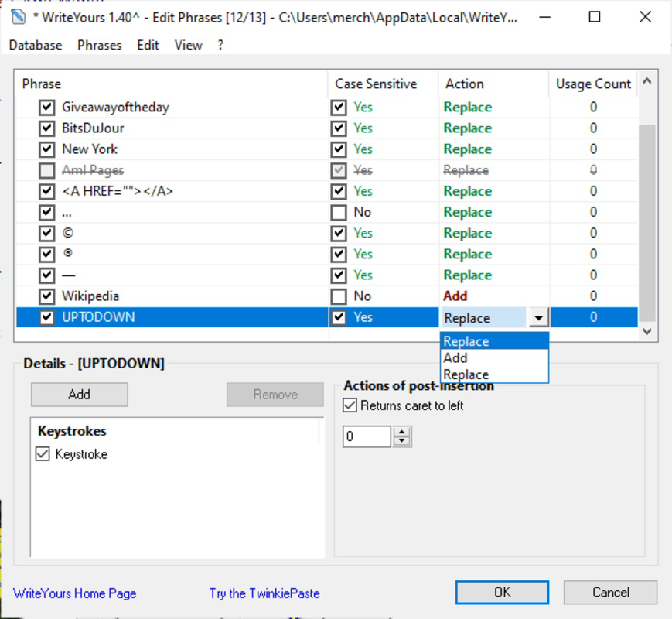This screenshot has width=672, height=619.
Task: Open the Try the TwinkiePaste link
Action: tap(264, 593)
